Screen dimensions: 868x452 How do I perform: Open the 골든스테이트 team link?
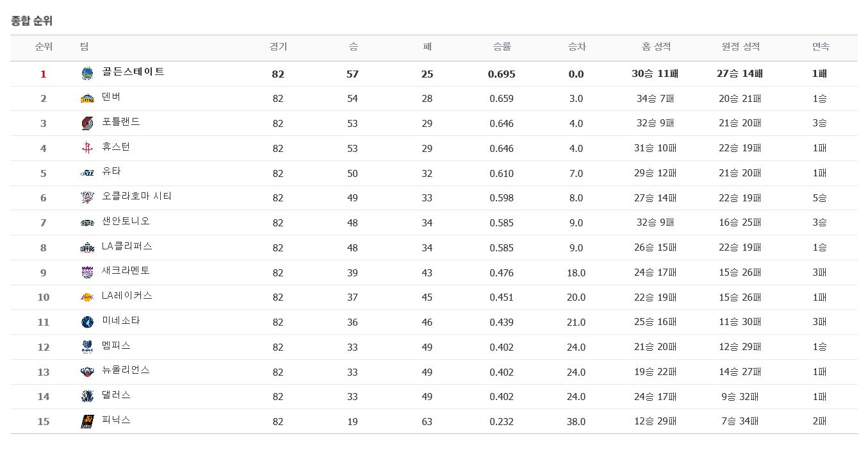(x=133, y=72)
